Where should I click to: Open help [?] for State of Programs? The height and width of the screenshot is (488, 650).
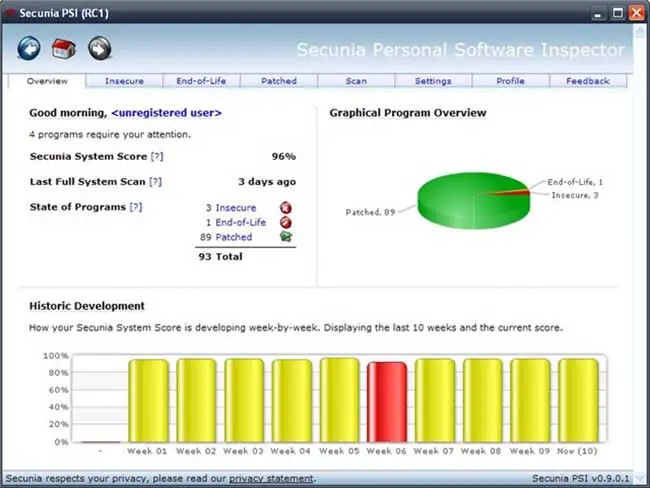(x=136, y=207)
